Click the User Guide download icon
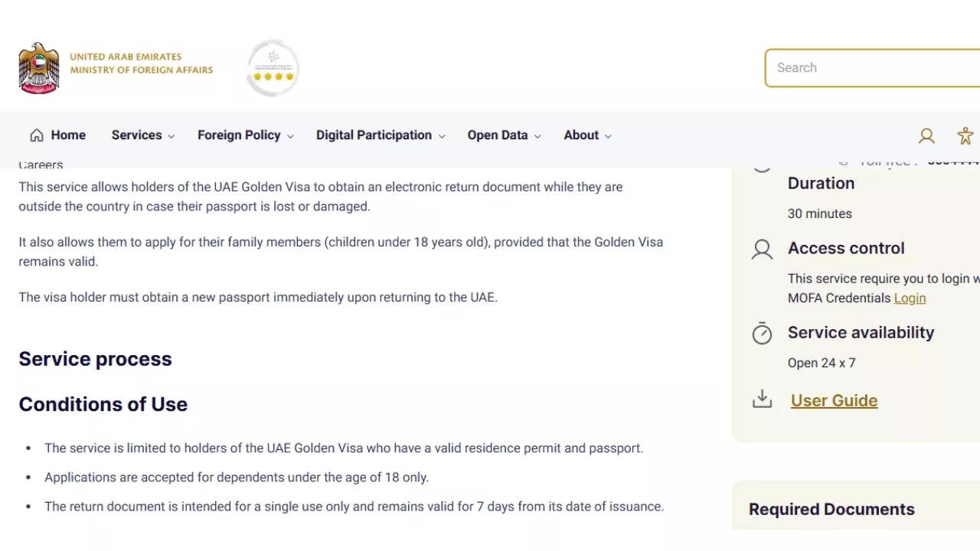980x551 pixels. pos(762,399)
